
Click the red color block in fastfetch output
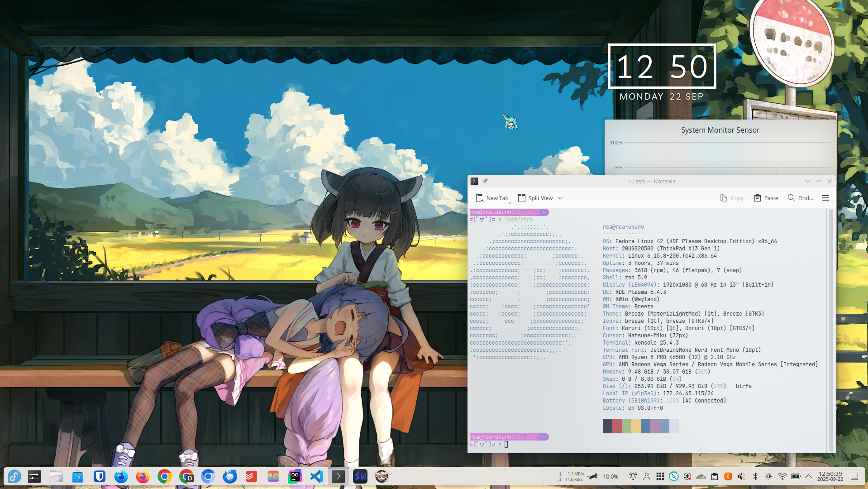pos(617,426)
